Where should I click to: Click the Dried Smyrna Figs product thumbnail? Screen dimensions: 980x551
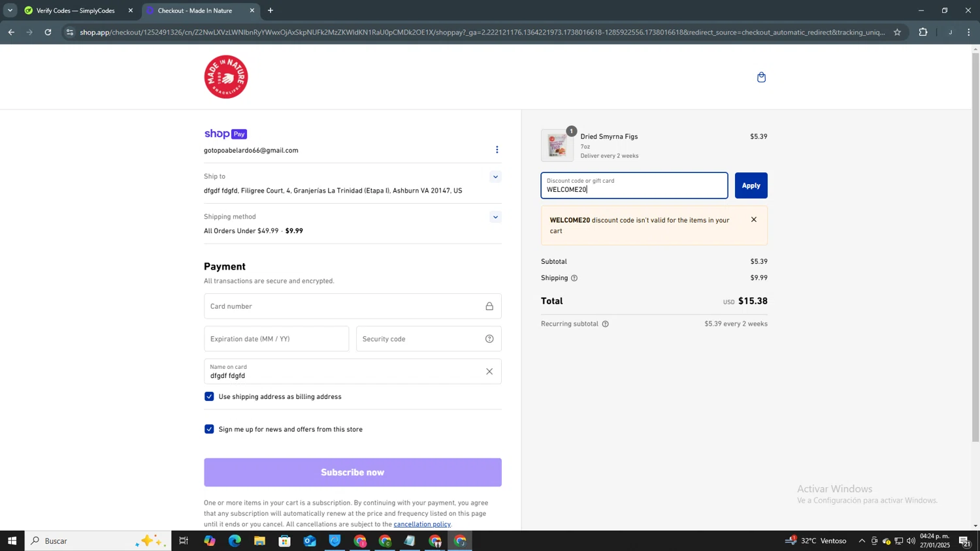tap(557, 146)
